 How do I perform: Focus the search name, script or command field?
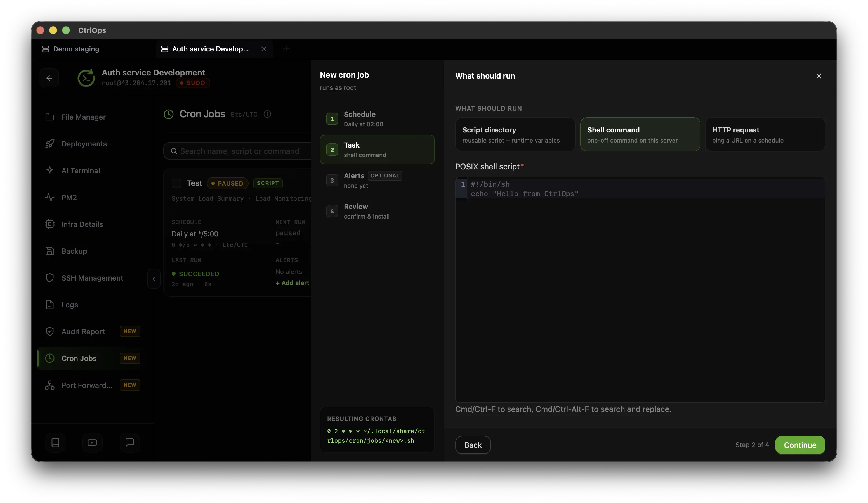click(x=238, y=151)
